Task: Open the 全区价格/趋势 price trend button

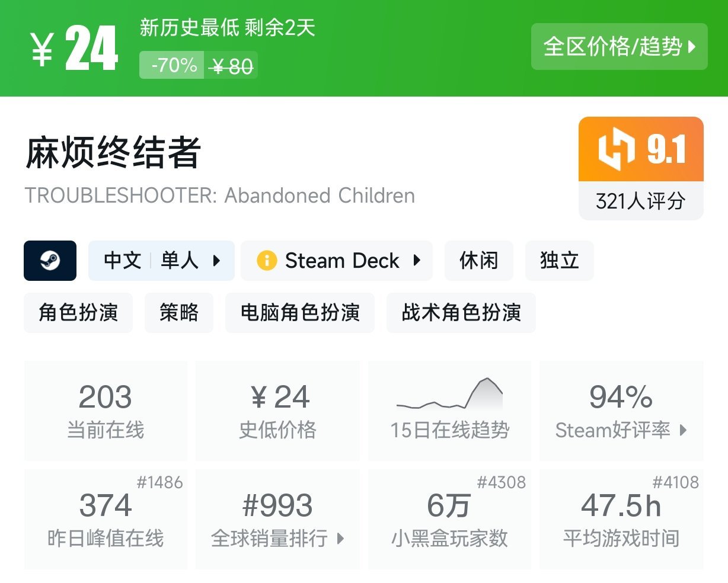Action: [x=619, y=47]
